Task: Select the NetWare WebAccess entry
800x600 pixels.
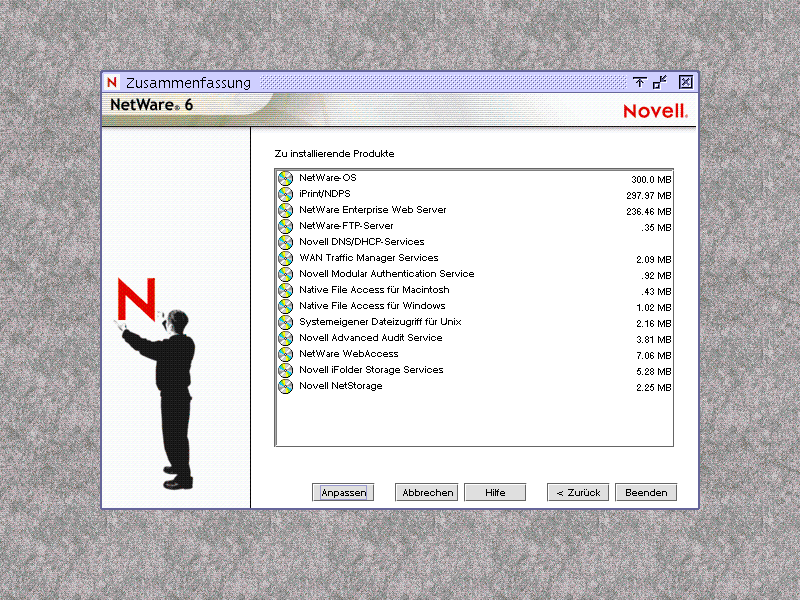Action: pos(474,354)
